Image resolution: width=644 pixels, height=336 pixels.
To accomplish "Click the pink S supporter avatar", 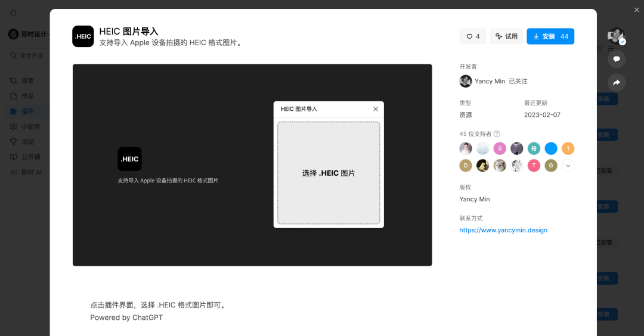I will click(500, 148).
